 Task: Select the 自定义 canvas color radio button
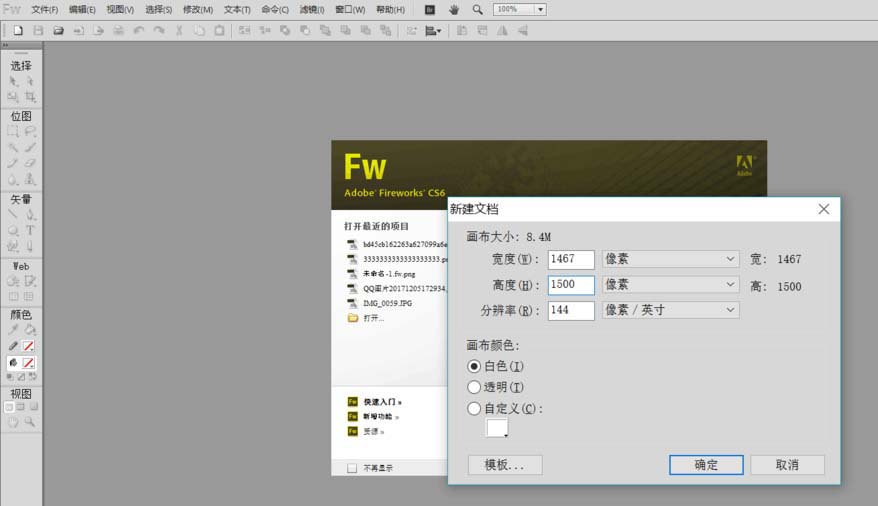[x=474, y=409]
